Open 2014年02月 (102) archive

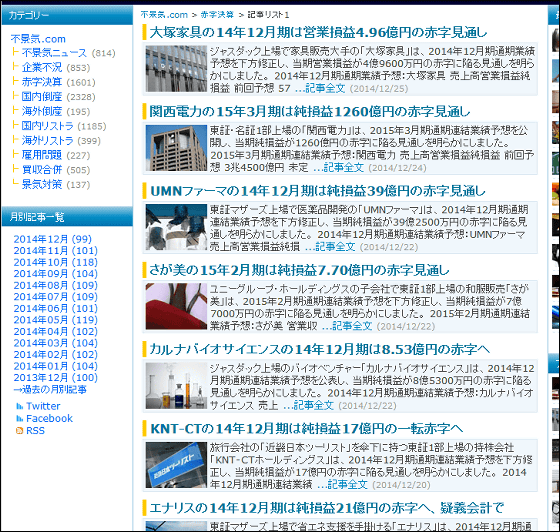click(x=56, y=355)
